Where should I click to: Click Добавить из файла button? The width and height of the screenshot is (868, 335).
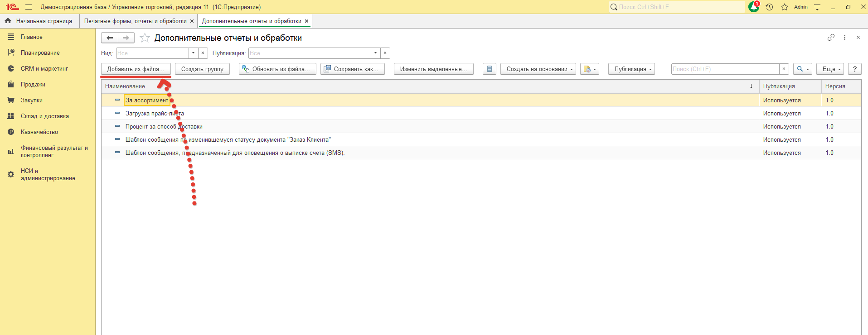(136, 69)
